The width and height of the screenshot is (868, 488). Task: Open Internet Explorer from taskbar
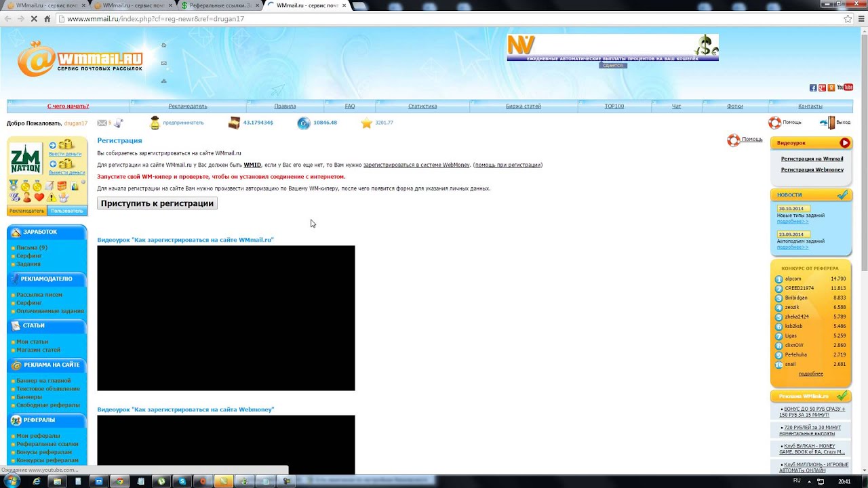tap(37, 481)
